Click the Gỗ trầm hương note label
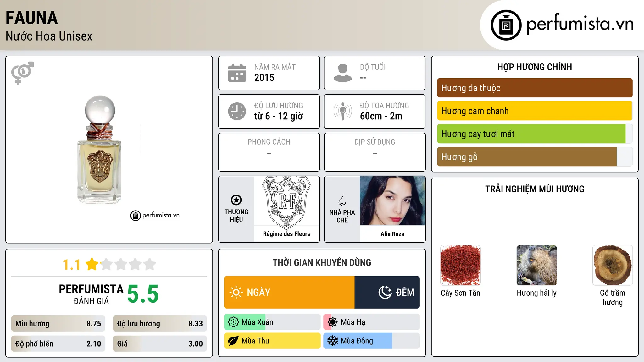The image size is (644, 362). coord(613,298)
